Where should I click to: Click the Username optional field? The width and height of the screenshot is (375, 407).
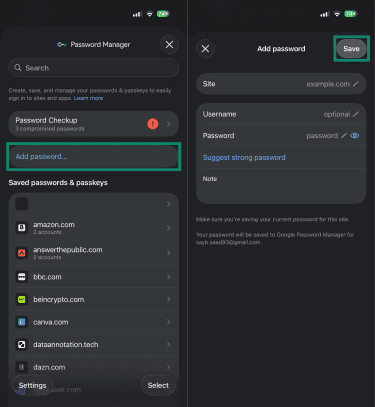click(x=337, y=114)
